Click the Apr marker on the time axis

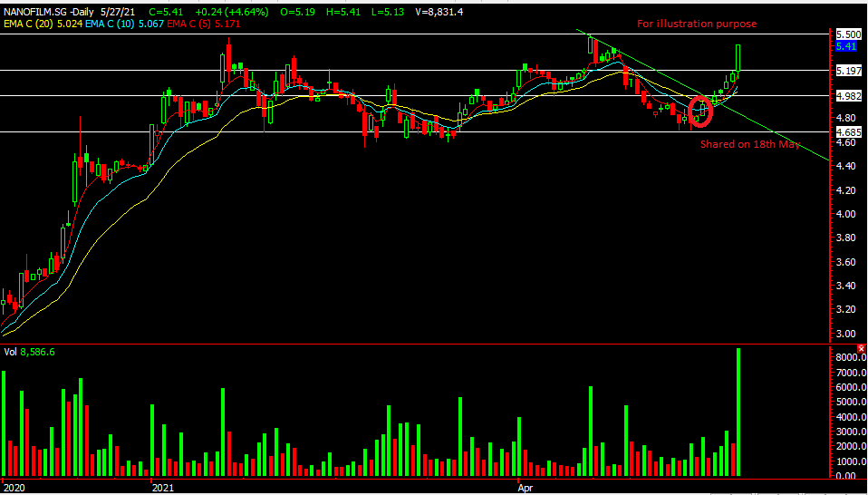coord(526,489)
